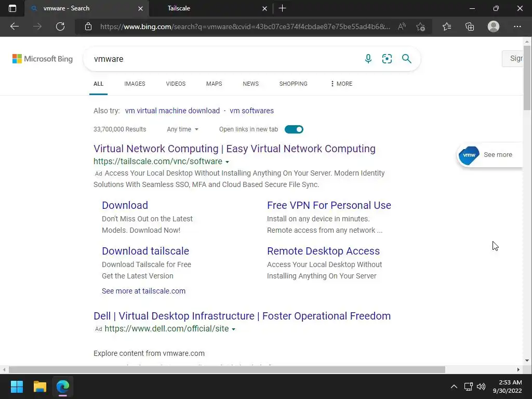Add this page to favorites
Screen dimensions: 532x399
click(x=421, y=26)
